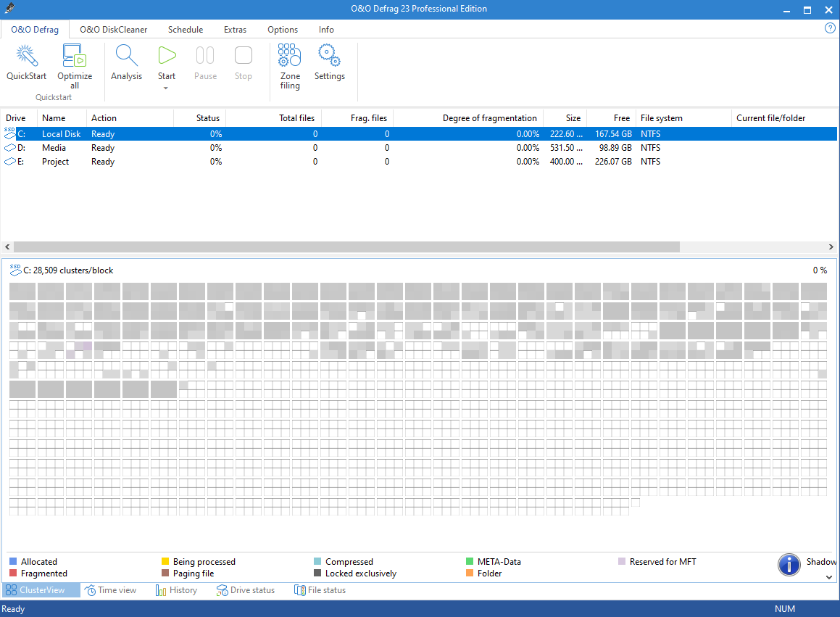Image resolution: width=840 pixels, height=617 pixels.
Task: Switch to Drive status tab
Action: [x=246, y=590]
